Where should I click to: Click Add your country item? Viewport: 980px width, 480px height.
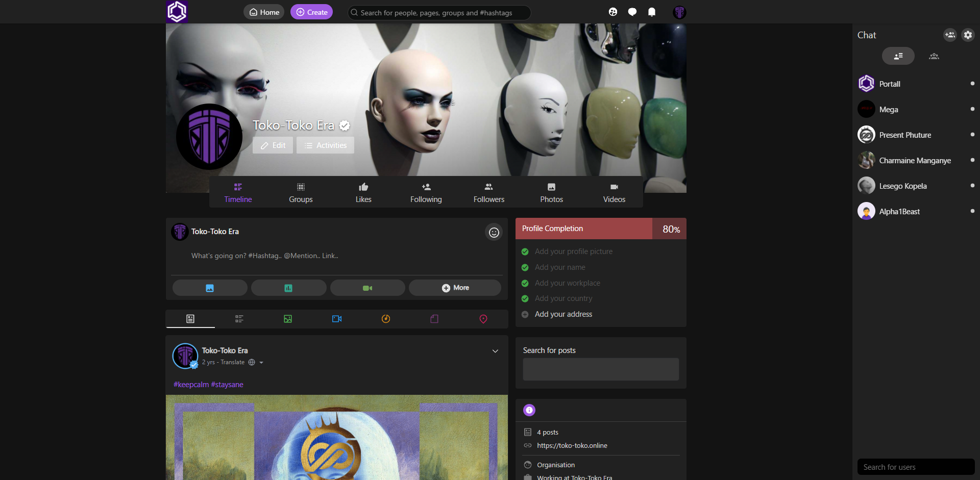tap(563, 298)
